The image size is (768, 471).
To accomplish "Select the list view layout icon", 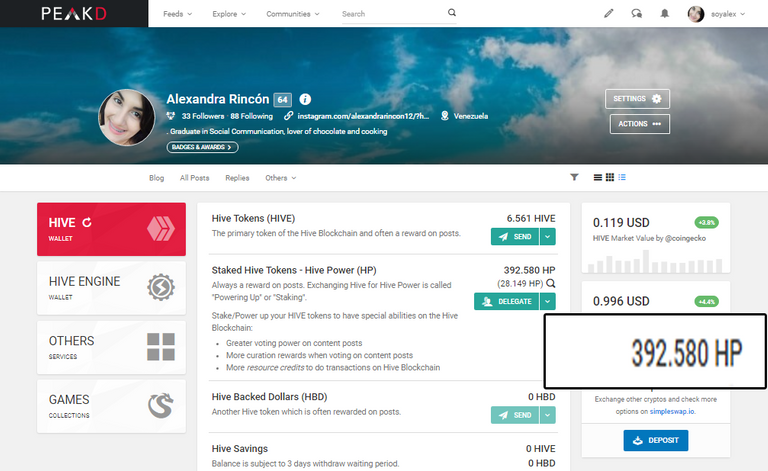I will pos(598,177).
